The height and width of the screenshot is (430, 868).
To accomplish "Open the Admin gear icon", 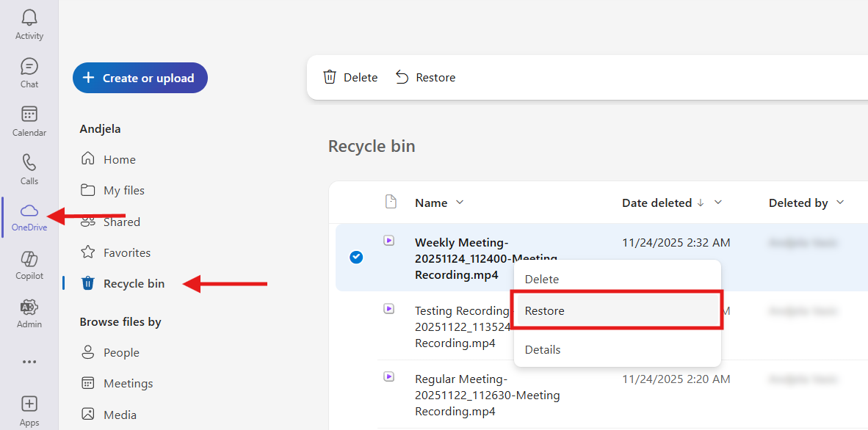I will 29,307.
